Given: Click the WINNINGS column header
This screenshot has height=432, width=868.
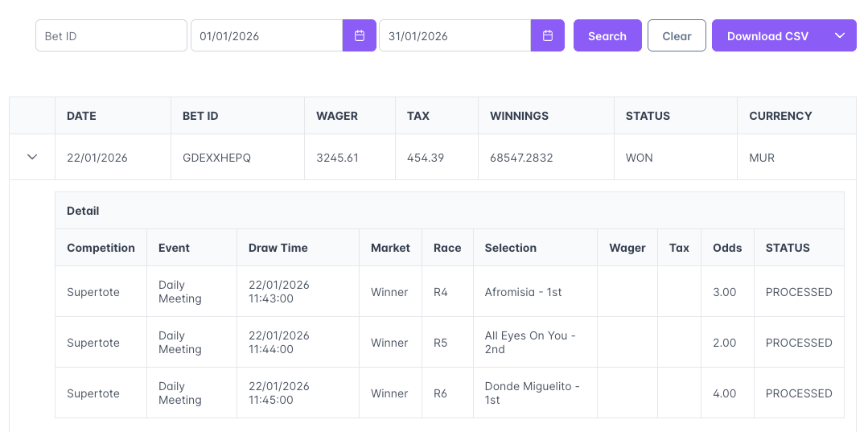Looking at the screenshot, I should tap(519, 116).
